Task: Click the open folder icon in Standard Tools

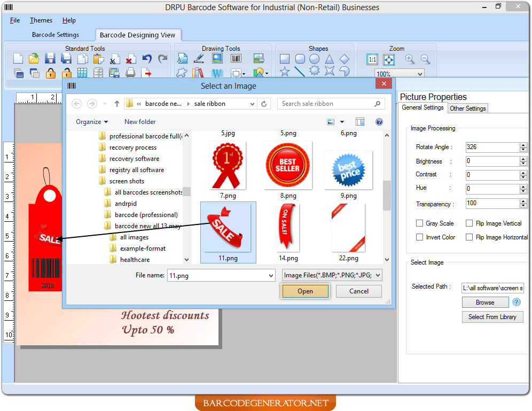Action: [34, 59]
